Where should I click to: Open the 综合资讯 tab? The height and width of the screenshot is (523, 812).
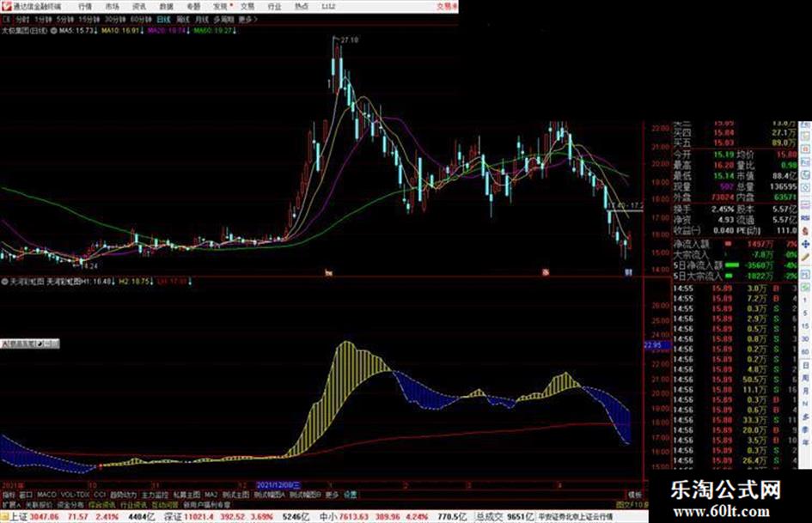point(102,504)
